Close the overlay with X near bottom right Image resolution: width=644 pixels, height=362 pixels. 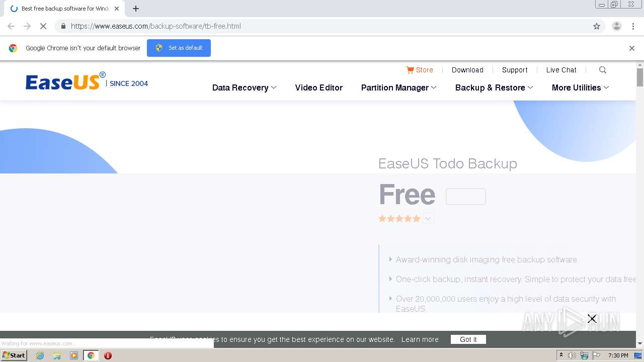(592, 318)
